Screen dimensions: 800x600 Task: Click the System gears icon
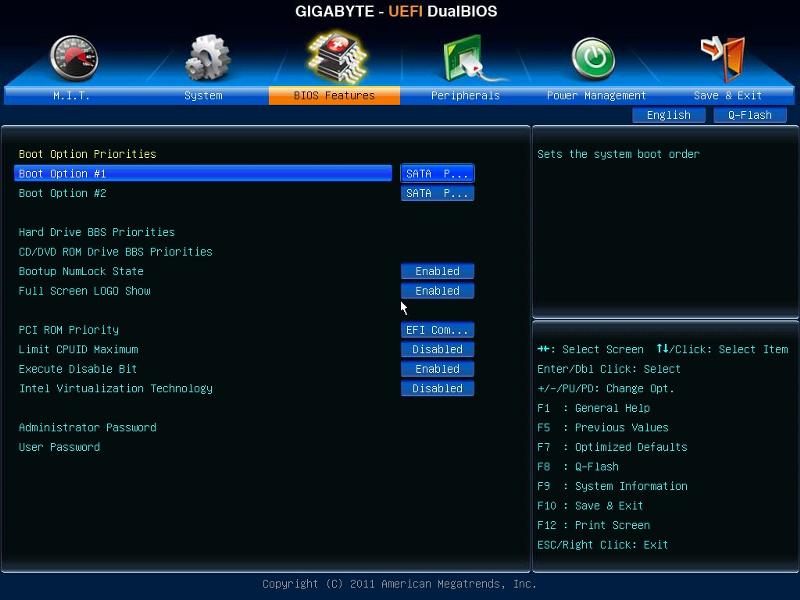207,58
